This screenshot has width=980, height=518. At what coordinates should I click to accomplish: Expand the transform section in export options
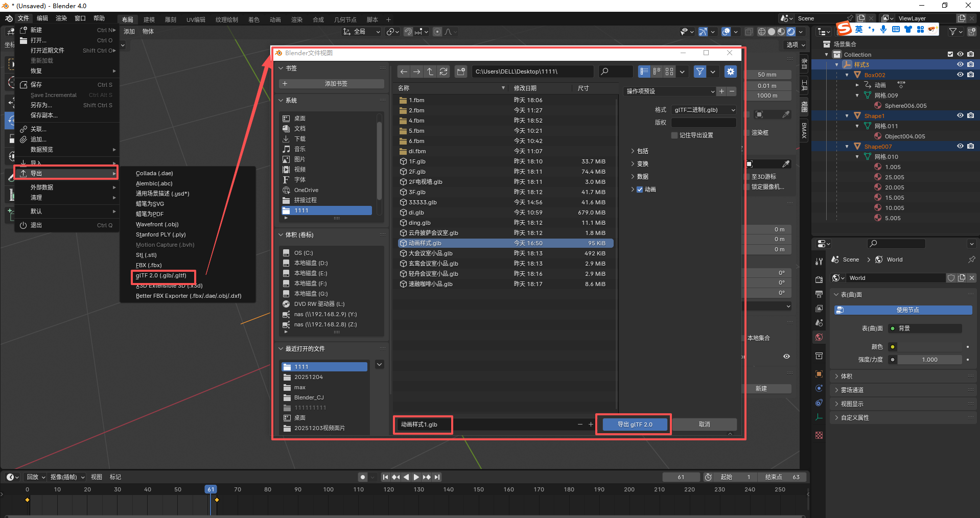pyautogui.click(x=633, y=164)
